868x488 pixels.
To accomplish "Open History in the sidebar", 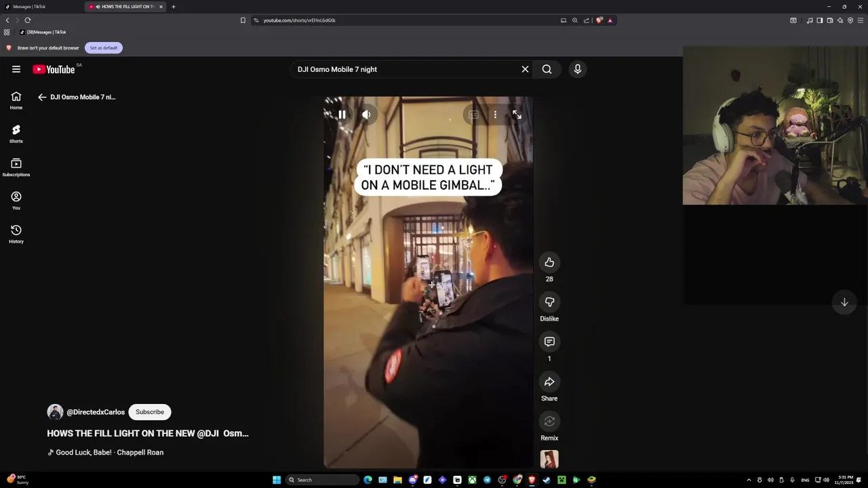I will click(x=16, y=234).
